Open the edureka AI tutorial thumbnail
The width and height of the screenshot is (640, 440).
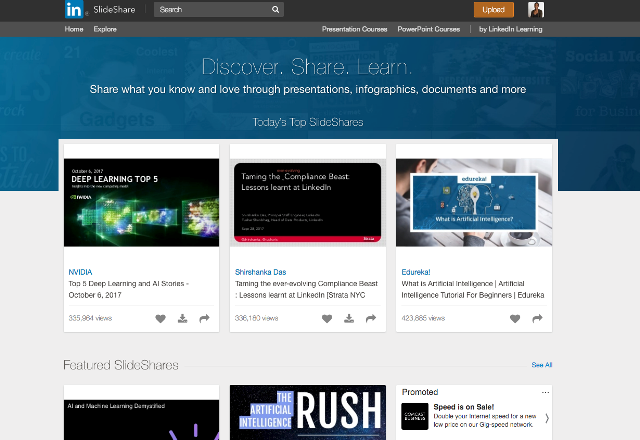(x=474, y=202)
